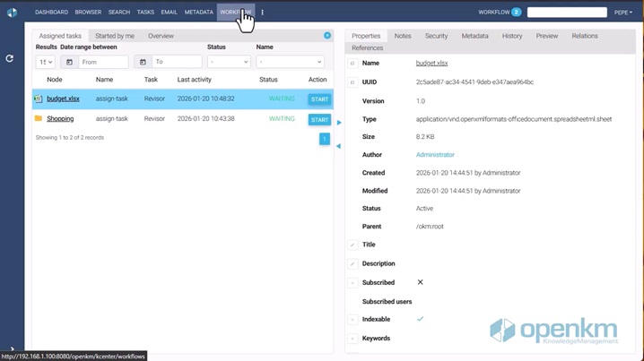The image size is (644, 361).
Task: Click the icon button beside Keywords
Action: click(x=352, y=339)
